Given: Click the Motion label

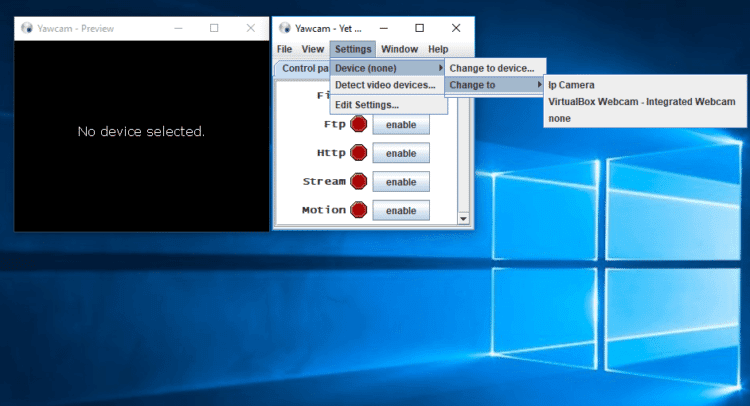Looking at the screenshot, I should click(x=324, y=210).
